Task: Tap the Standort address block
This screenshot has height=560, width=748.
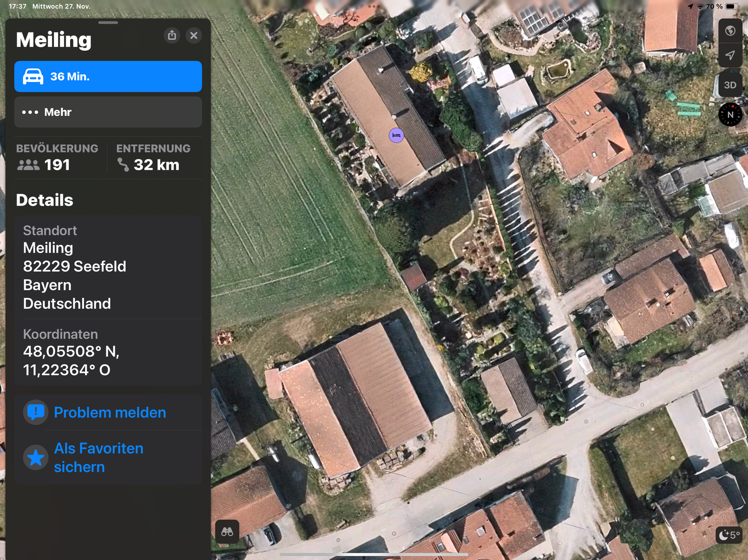Action: 74,276
